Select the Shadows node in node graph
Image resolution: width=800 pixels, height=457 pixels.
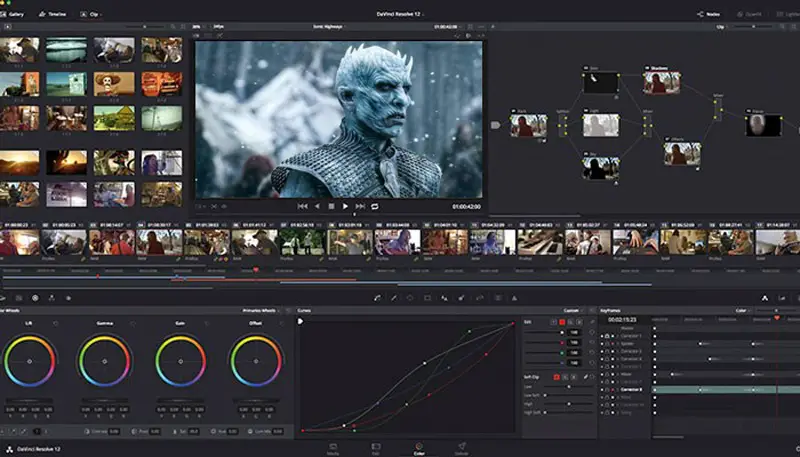pos(662,82)
